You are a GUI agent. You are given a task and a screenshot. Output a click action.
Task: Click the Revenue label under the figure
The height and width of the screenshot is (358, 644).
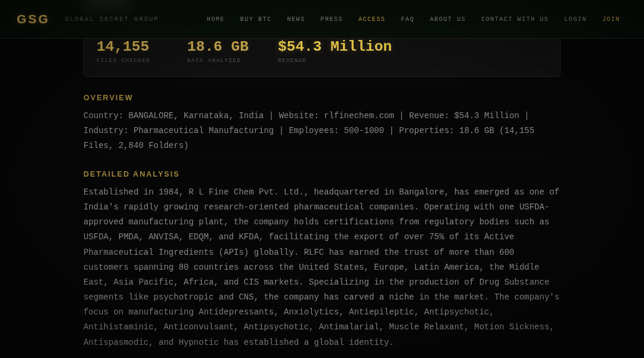click(292, 60)
